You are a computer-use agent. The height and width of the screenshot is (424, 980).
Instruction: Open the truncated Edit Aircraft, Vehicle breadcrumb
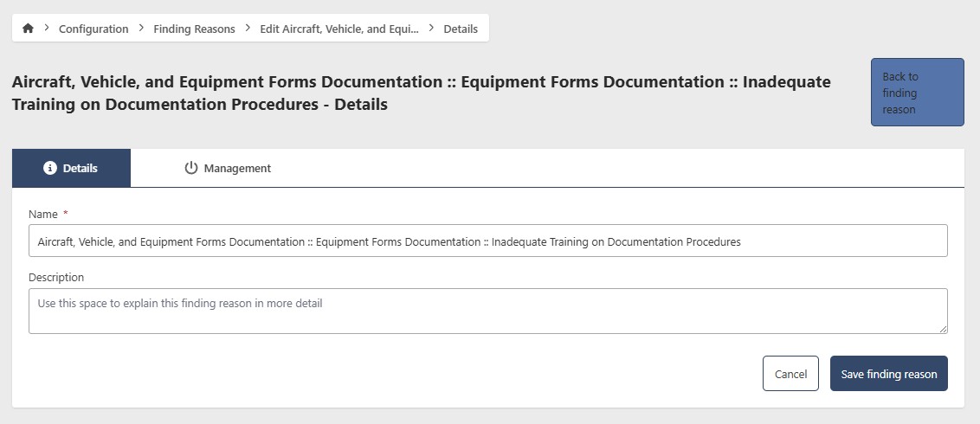338,29
